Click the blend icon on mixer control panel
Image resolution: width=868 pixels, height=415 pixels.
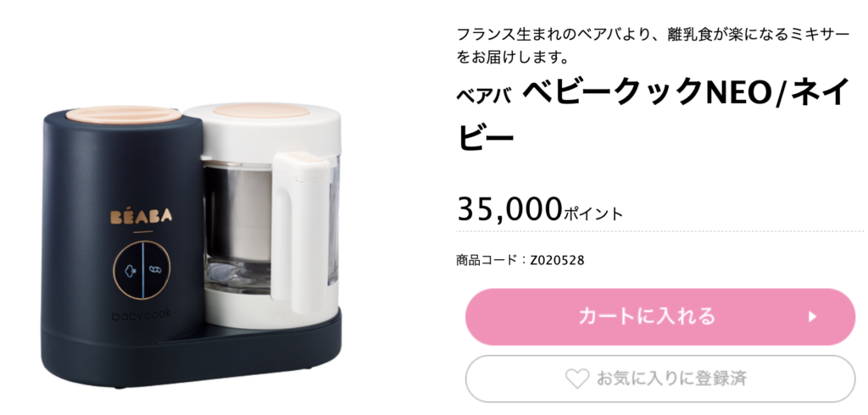pos(154,271)
